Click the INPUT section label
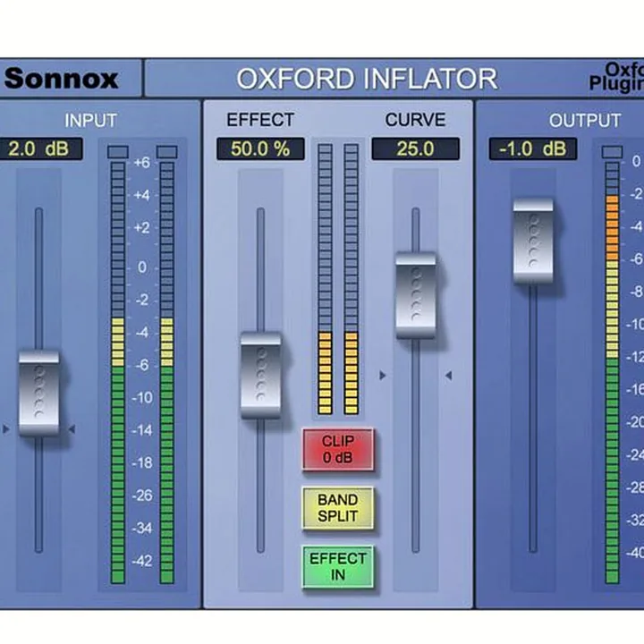The width and height of the screenshot is (644, 644). [90, 121]
